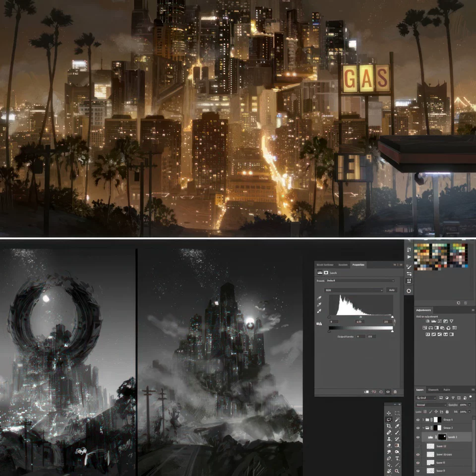Click the histogram warning icon in Levels
This screenshot has width=476, height=476.
319,324
